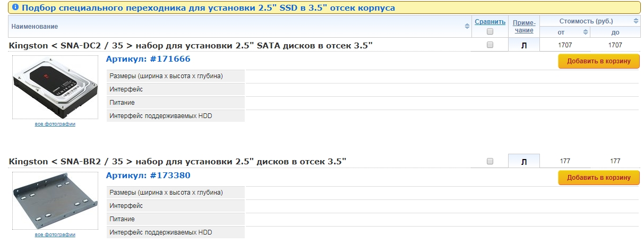Click 'Размеры' spec row of #171666
The image size is (644, 242).
pyautogui.click(x=373, y=76)
